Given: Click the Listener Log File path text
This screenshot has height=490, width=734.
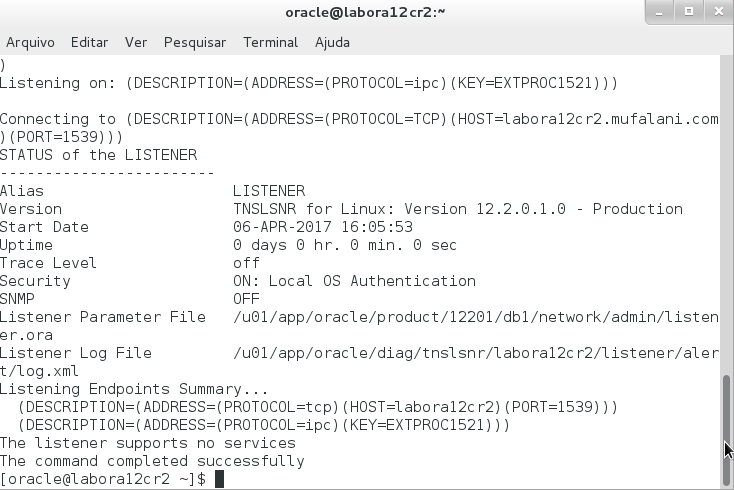Looking at the screenshot, I should 475,353.
